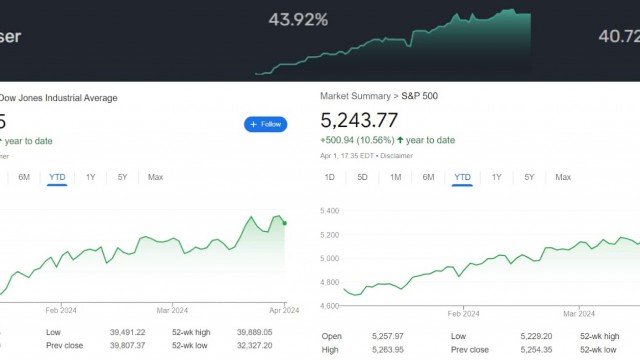The width and height of the screenshot is (640, 360).
Task: Show S&P 500 Max range
Action: pyautogui.click(x=563, y=177)
